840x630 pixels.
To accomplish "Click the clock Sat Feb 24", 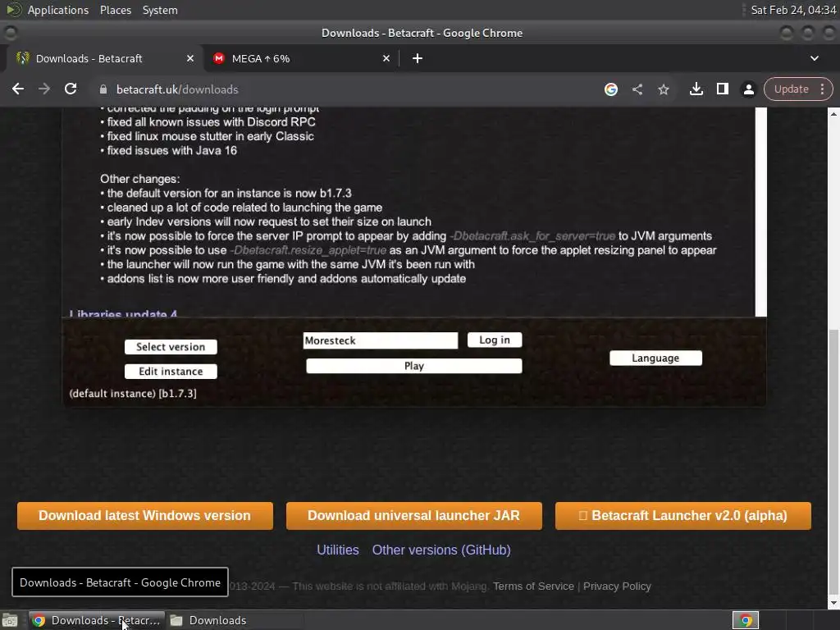I will [793, 10].
